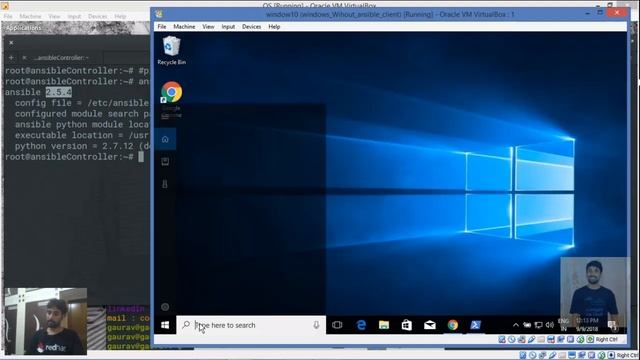The height and width of the screenshot is (360, 640).
Task: Open Microsoft Store from the taskbar
Action: click(407, 325)
